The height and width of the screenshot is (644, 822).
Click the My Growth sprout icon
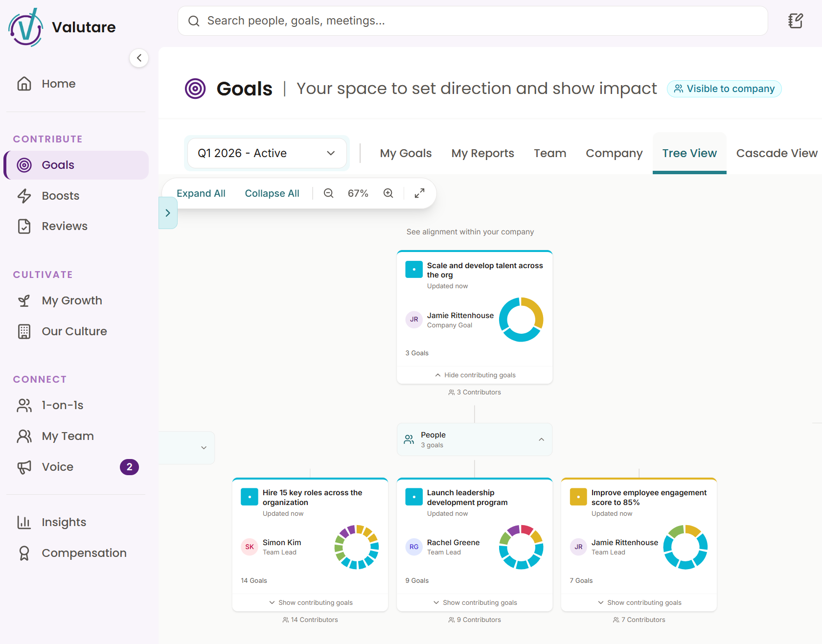coord(24,300)
